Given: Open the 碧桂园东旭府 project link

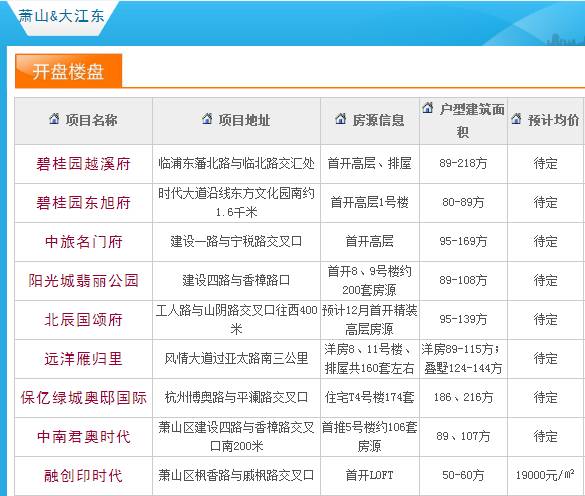Looking at the screenshot, I should 83,203.
